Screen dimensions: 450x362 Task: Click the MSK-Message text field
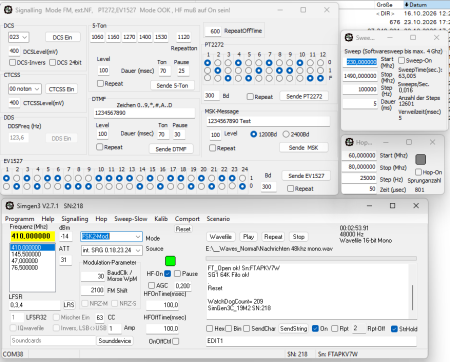268,121
